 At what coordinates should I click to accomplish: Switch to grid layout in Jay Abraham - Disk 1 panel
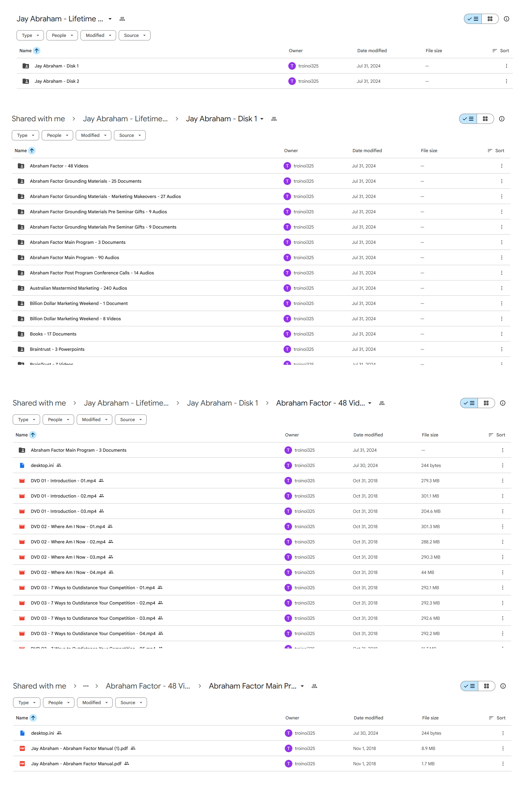click(485, 119)
